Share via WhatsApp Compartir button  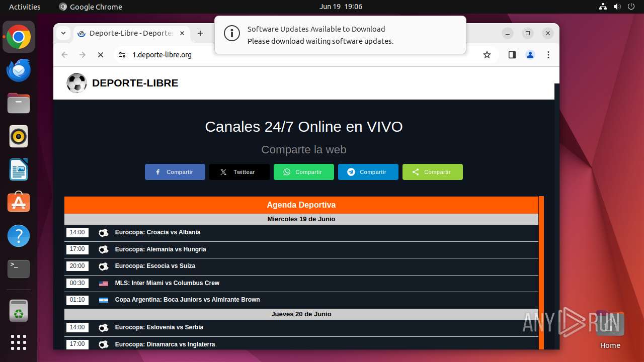point(304,172)
